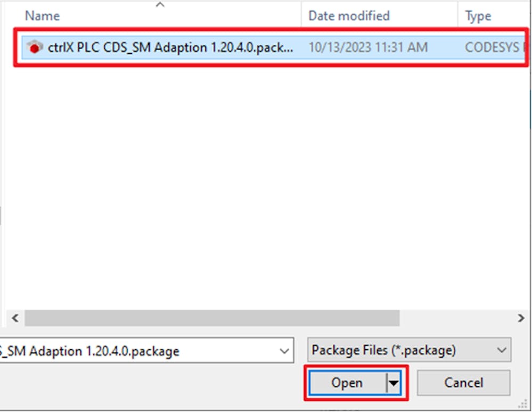Click the dialog corner grip icon
Image resolution: width=532 pixels, height=412 pixels.
(523, 404)
